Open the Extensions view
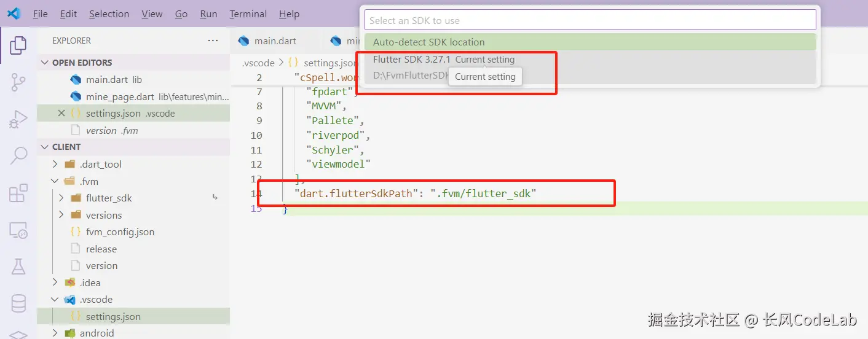Screen dimensions: 868x339 pos(18,193)
